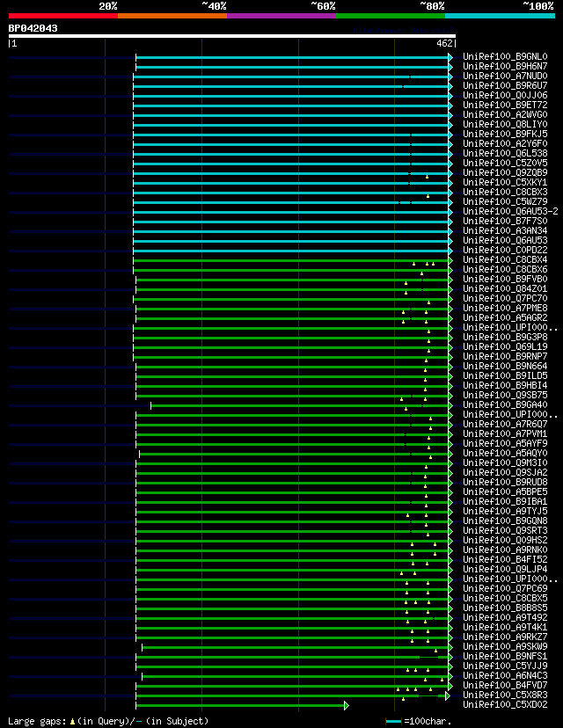Select the UniRef100_Q9ZQB9 label
This screenshot has width=563, height=728.
pos(505,172)
